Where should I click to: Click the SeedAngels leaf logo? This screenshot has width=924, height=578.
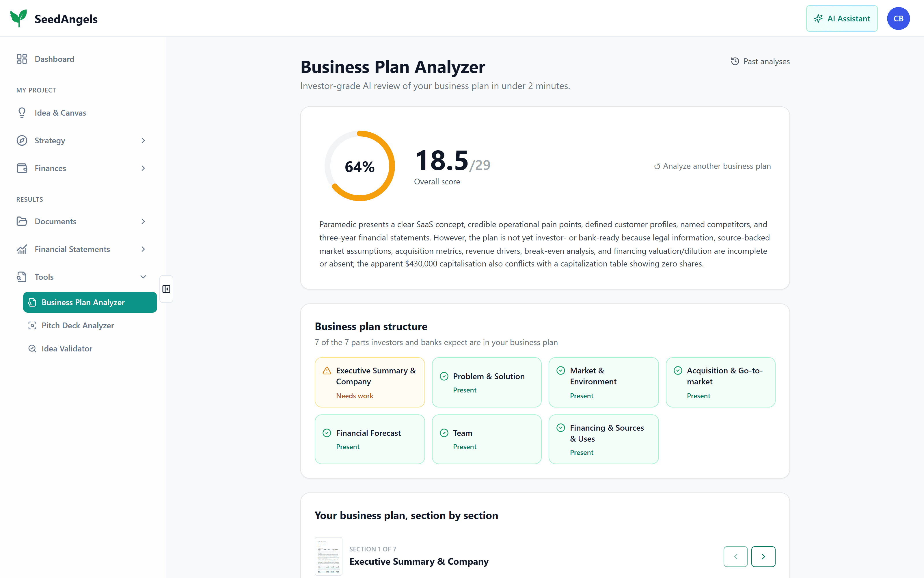tap(18, 18)
